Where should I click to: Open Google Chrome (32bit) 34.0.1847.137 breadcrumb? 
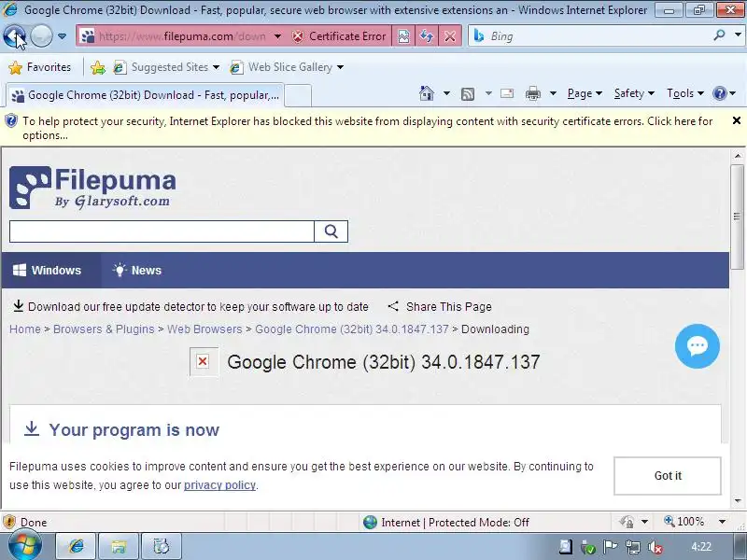[352, 329]
